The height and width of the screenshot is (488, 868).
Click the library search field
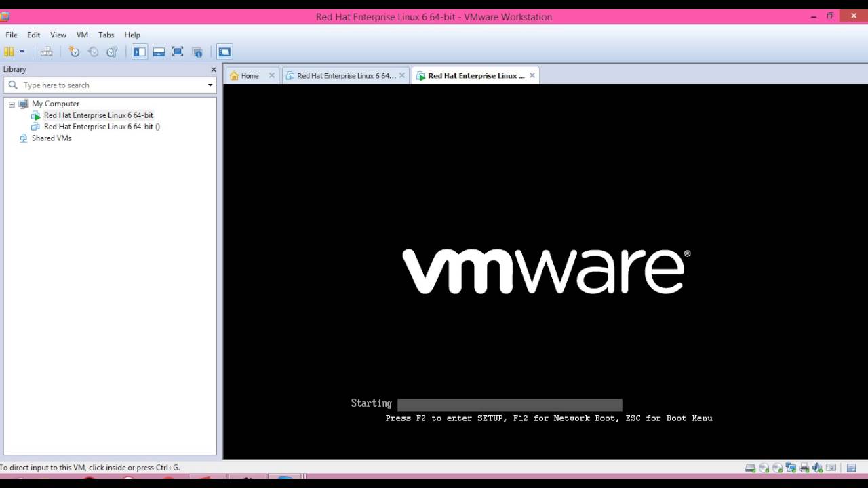pos(110,85)
